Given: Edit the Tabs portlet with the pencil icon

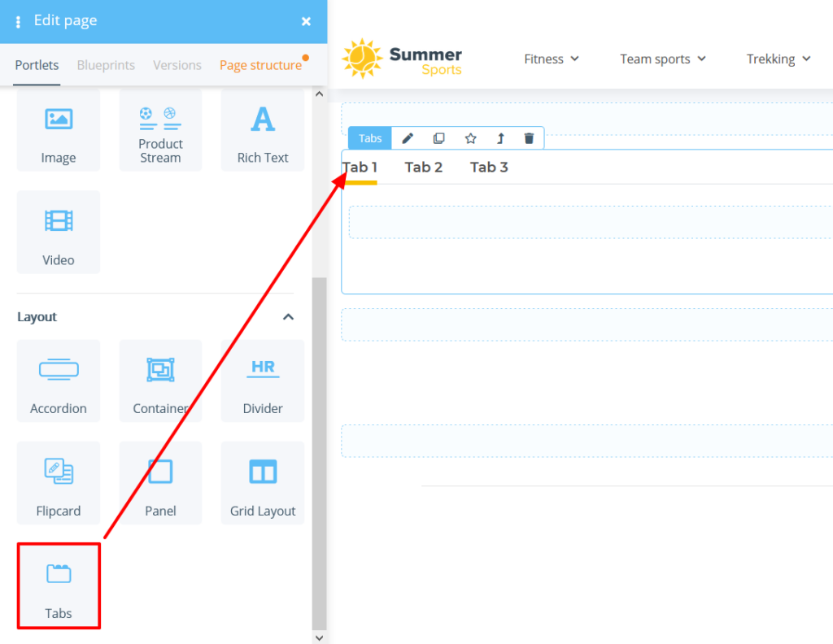Looking at the screenshot, I should point(407,137).
